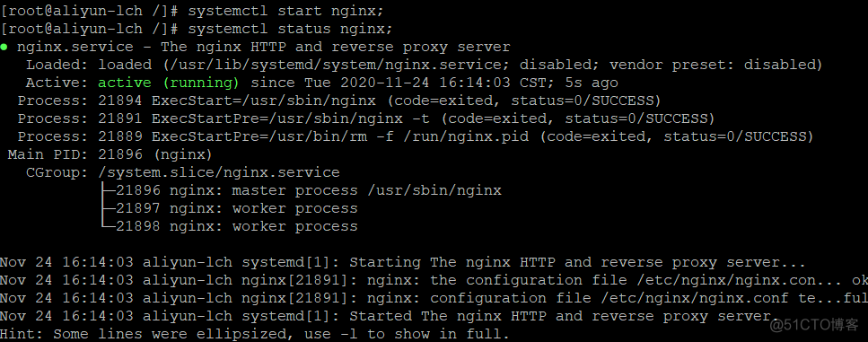This screenshot has width=868, height=342.
Task: Click the /system.slice/nginx.service CGroup path
Action: click(x=219, y=172)
